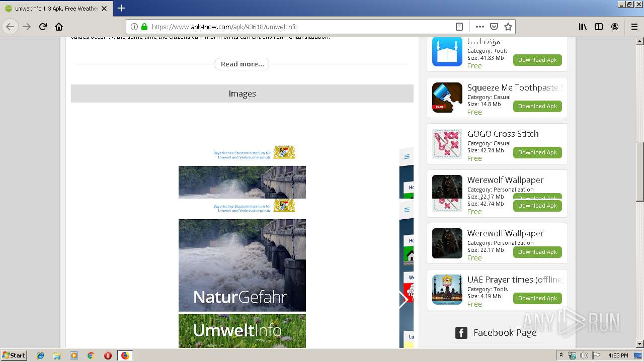The width and height of the screenshot is (644, 362).
Task: Go back to the previous page
Action: pos(10,27)
